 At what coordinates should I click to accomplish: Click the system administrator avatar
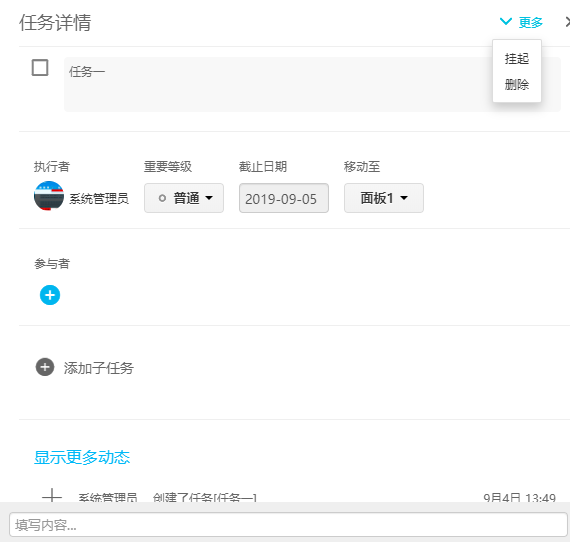(49, 196)
